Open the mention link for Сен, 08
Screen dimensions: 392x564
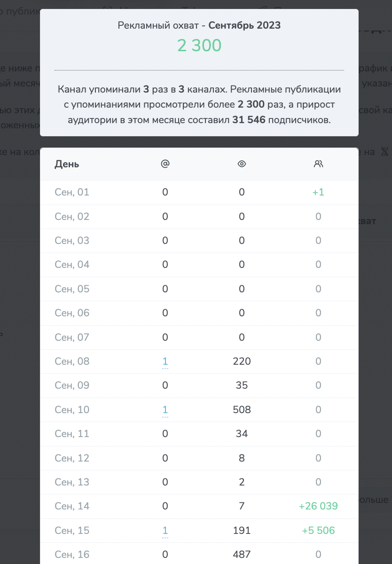click(165, 361)
